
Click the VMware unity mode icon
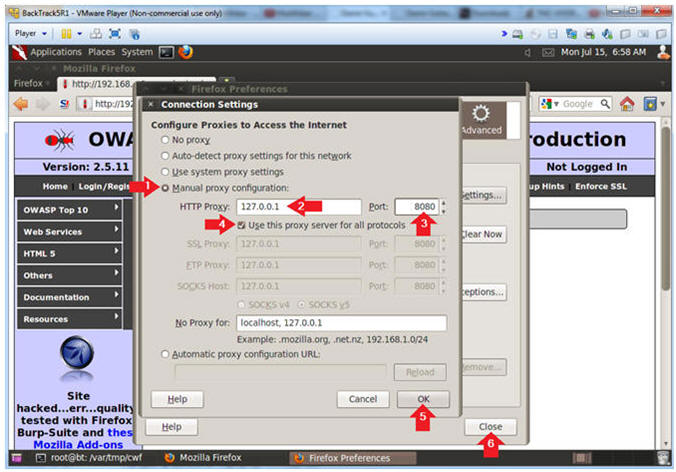[135, 34]
